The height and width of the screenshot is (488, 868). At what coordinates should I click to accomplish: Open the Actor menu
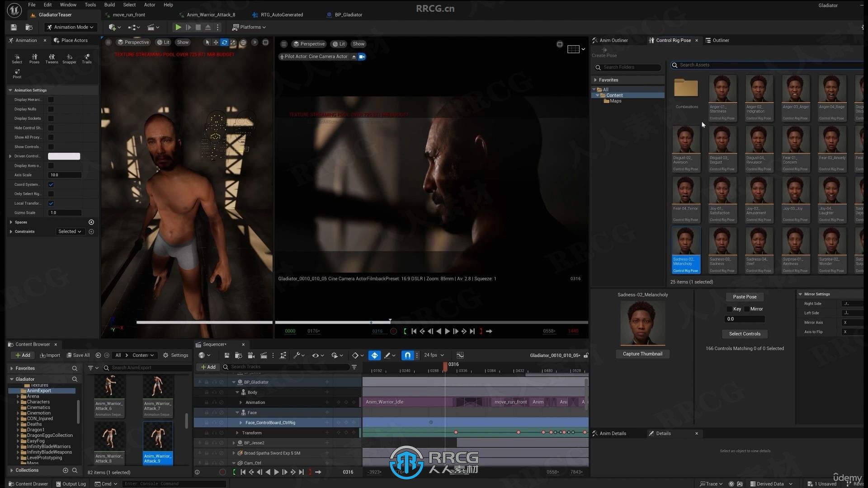[150, 5]
